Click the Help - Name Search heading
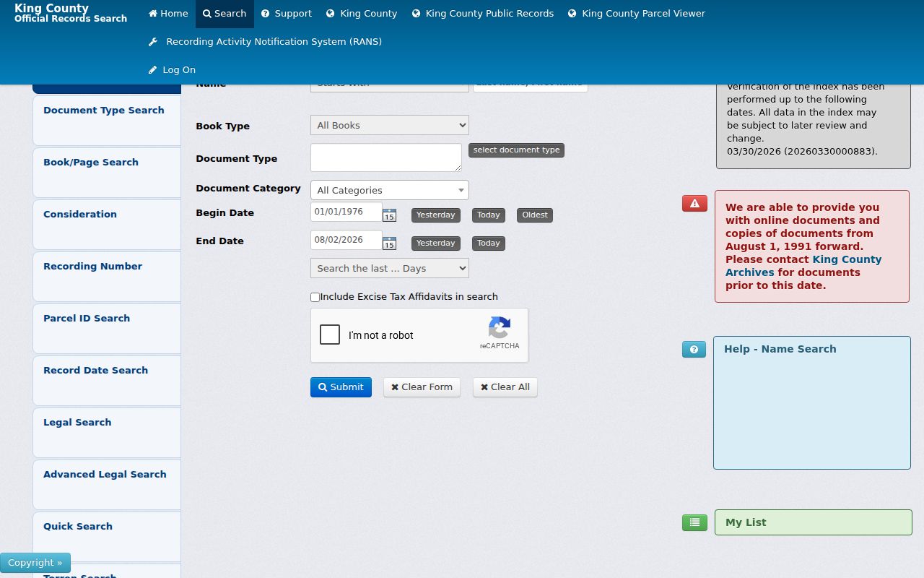The width and height of the screenshot is (924, 578). click(780, 349)
